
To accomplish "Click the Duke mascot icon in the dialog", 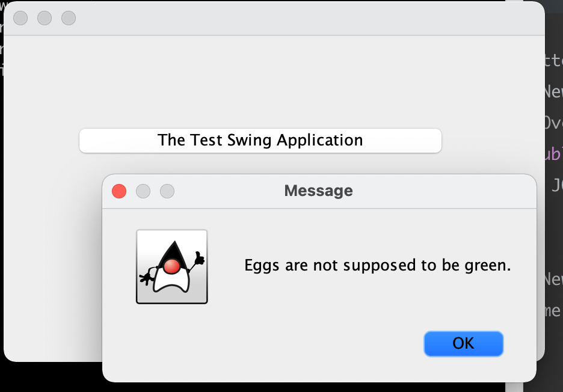I will (172, 267).
